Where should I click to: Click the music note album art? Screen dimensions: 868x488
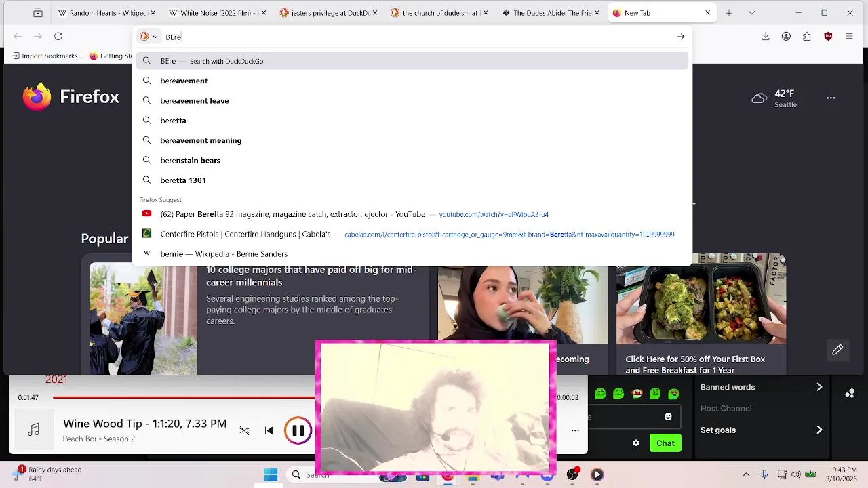tap(34, 430)
